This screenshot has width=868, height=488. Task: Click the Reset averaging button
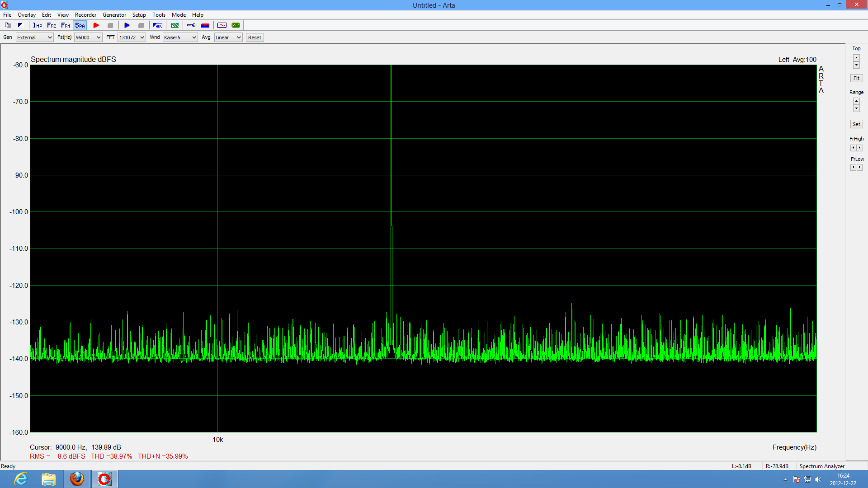(255, 38)
